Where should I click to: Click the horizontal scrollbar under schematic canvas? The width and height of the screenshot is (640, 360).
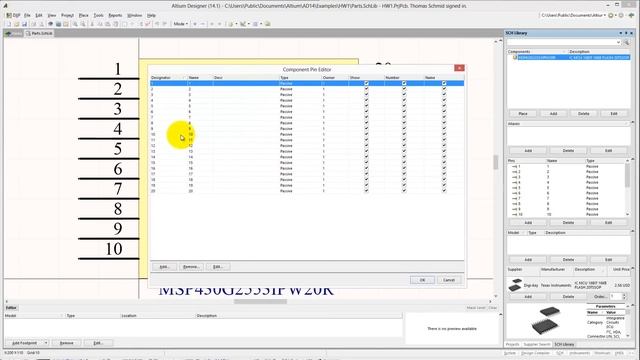point(260,302)
